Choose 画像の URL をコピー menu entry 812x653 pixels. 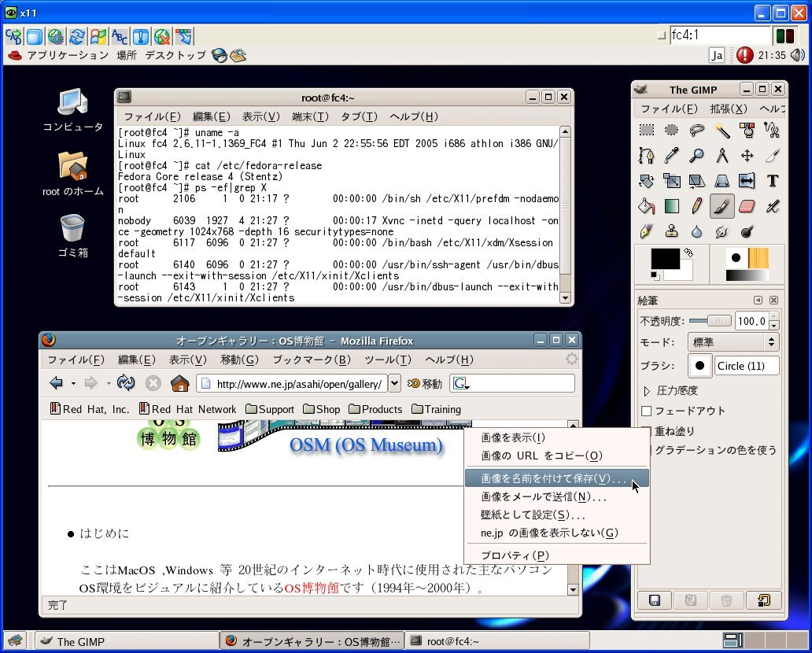click(557, 456)
